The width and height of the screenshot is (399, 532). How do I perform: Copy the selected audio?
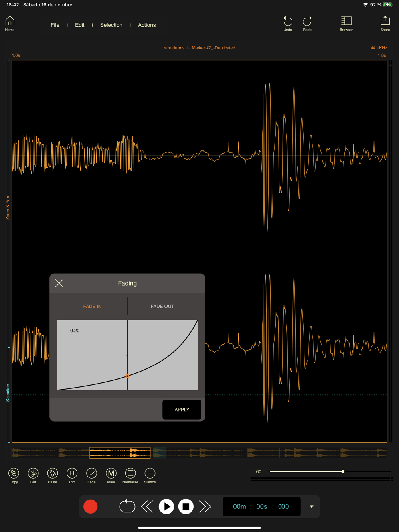pyautogui.click(x=14, y=476)
